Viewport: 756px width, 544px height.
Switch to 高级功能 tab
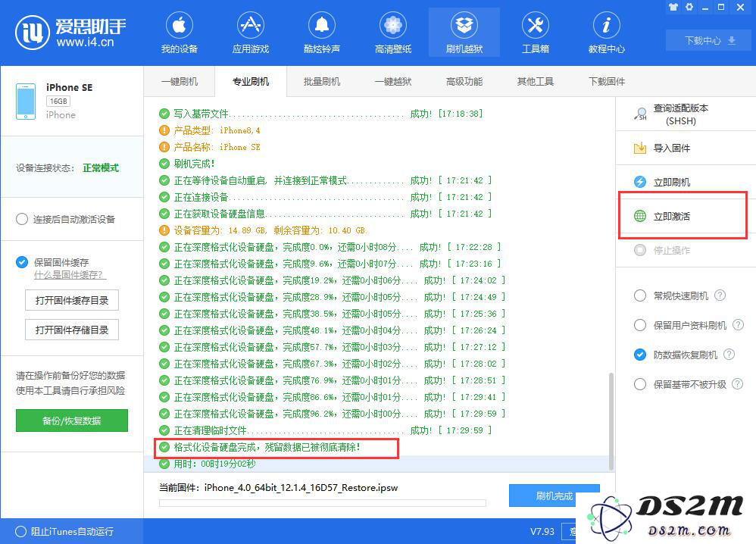pyautogui.click(x=464, y=82)
